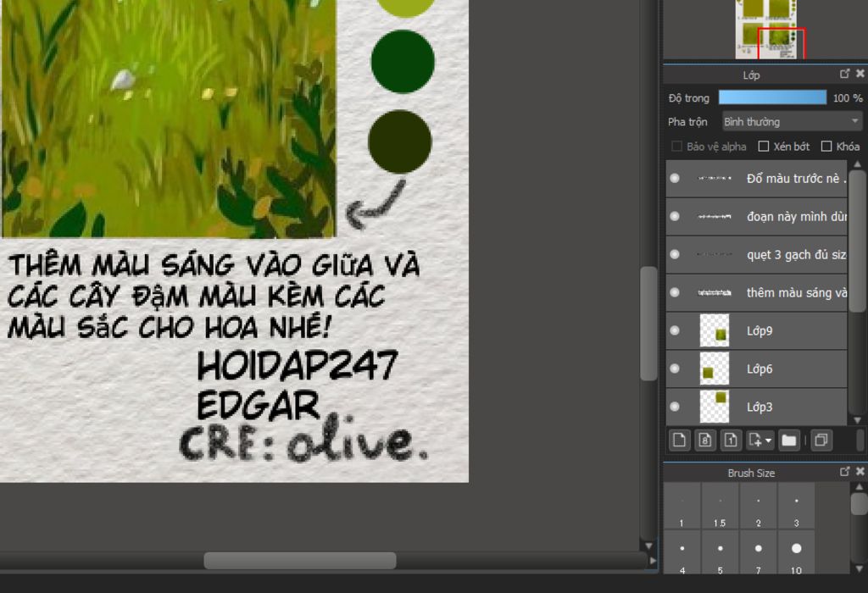This screenshot has width=868, height=593.
Task: Click layer list scroll down arrow
Action: point(858,420)
